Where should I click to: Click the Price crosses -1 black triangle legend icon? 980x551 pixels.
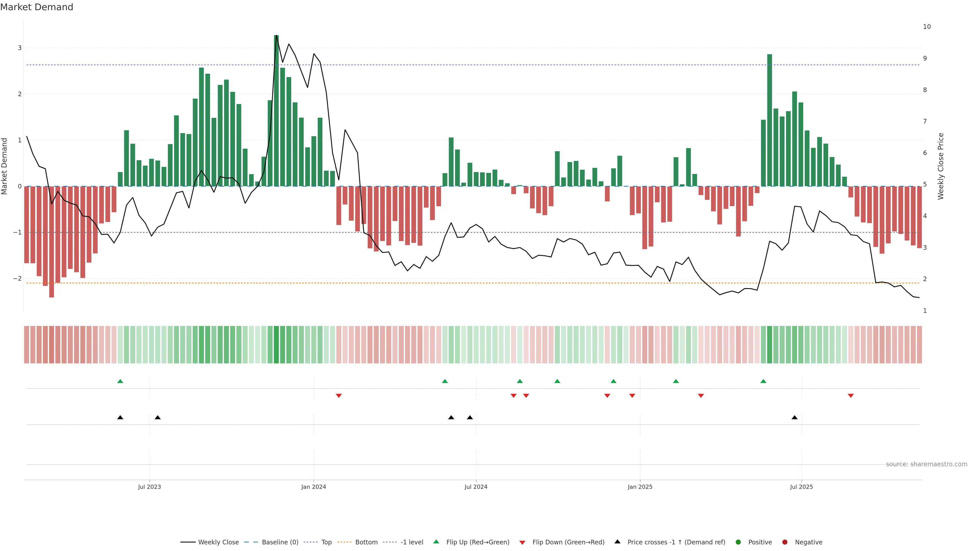[x=617, y=542]
